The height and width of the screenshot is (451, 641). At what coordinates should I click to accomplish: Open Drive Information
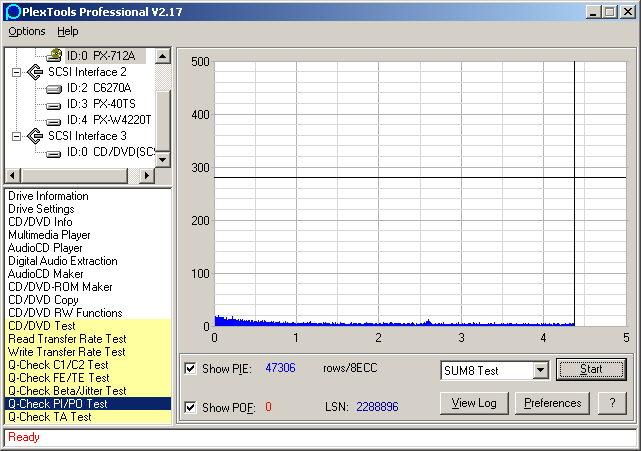(x=88, y=196)
